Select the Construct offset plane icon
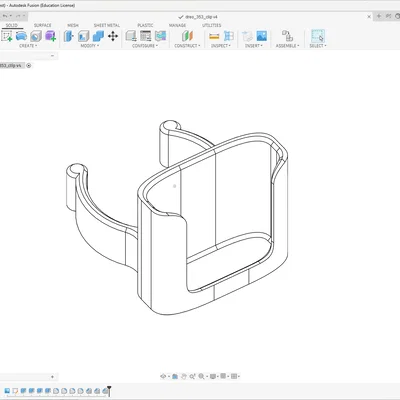This screenshot has width=400, height=400. click(x=187, y=36)
